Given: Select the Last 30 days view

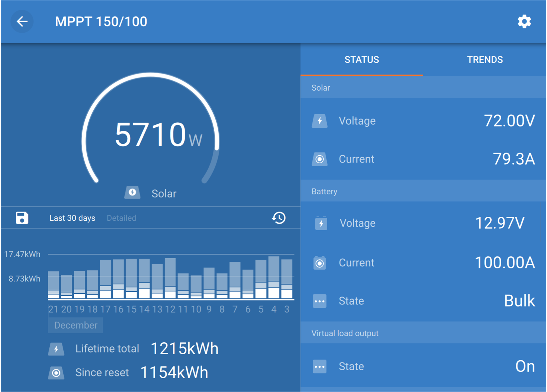Looking at the screenshot, I should pos(72,218).
